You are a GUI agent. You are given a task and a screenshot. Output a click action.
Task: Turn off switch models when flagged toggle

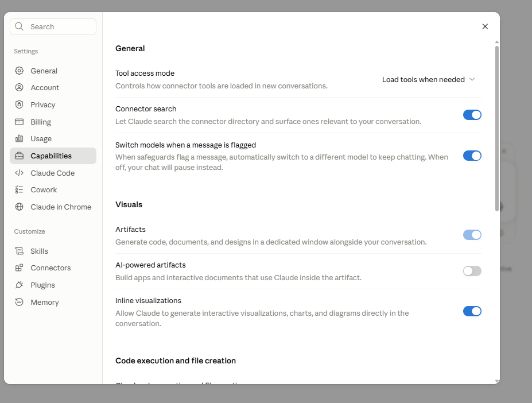[472, 156]
